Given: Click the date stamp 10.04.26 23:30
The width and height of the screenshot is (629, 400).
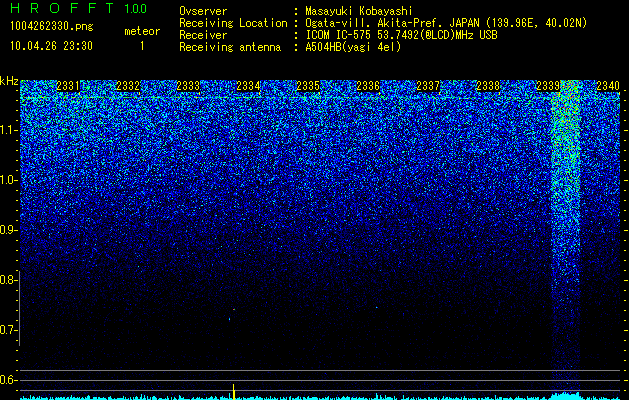Looking at the screenshot, I should (x=51, y=46).
